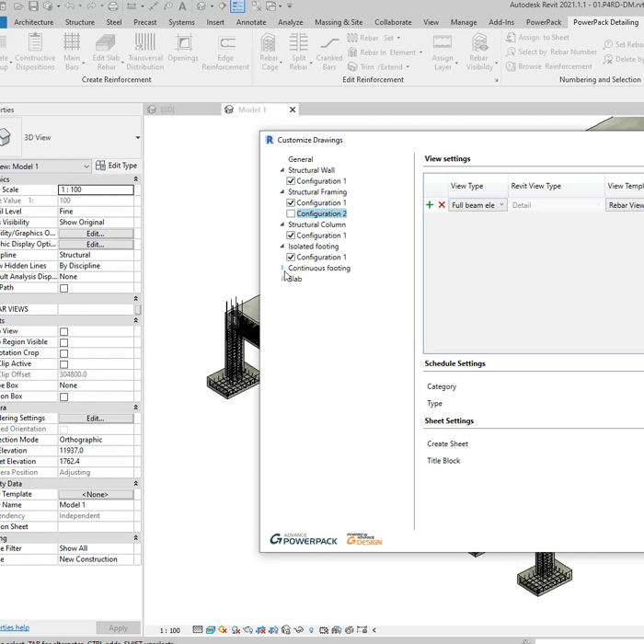This screenshot has height=644, width=644.
Task: Click Detail Level icon in view control bar
Action: pyautogui.click(x=198, y=629)
